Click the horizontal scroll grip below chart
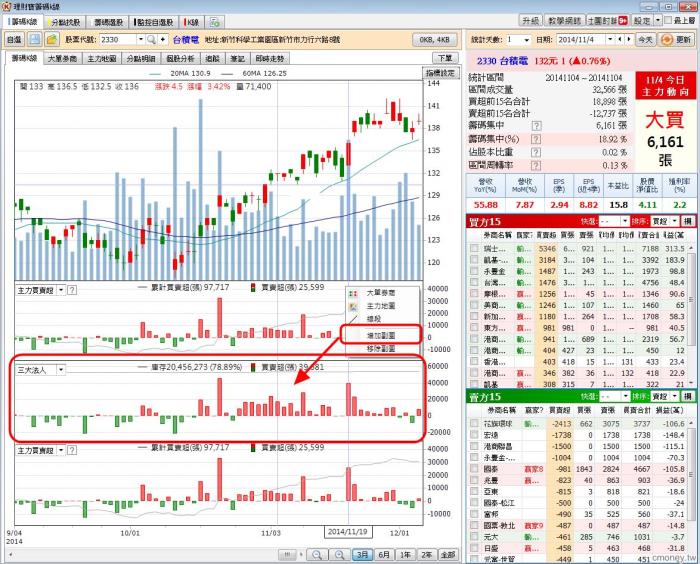 click(x=287, y=555)
